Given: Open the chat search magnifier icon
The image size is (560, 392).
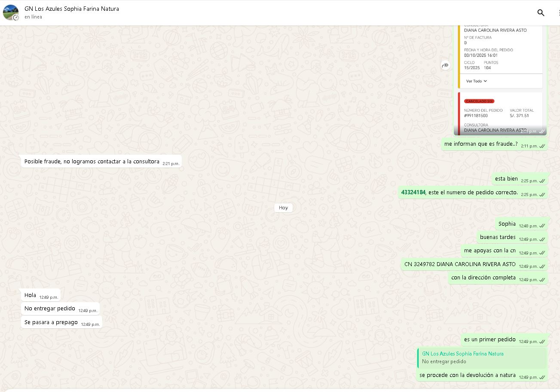Looking at the screenshot, I should [541, 13].
